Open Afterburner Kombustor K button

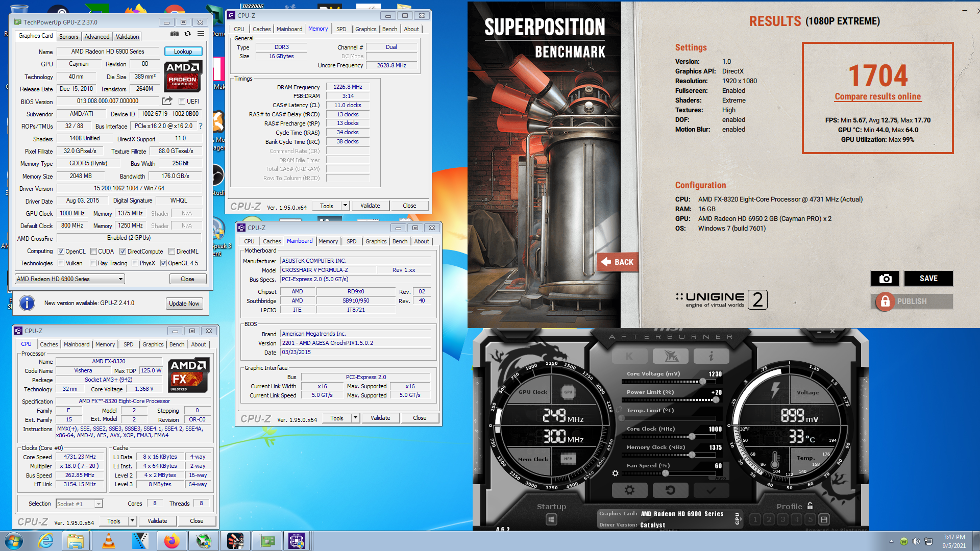[x=629, y=356]
